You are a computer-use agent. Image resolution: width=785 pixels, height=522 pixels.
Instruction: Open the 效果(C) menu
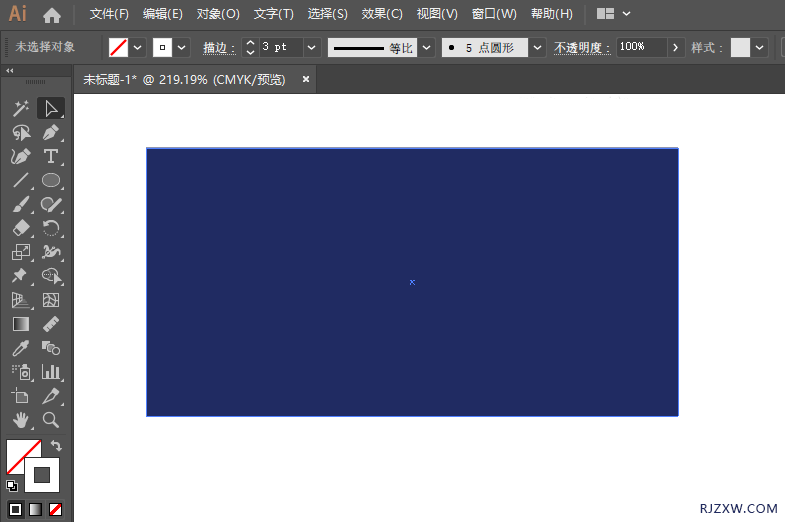coord(381,14)
